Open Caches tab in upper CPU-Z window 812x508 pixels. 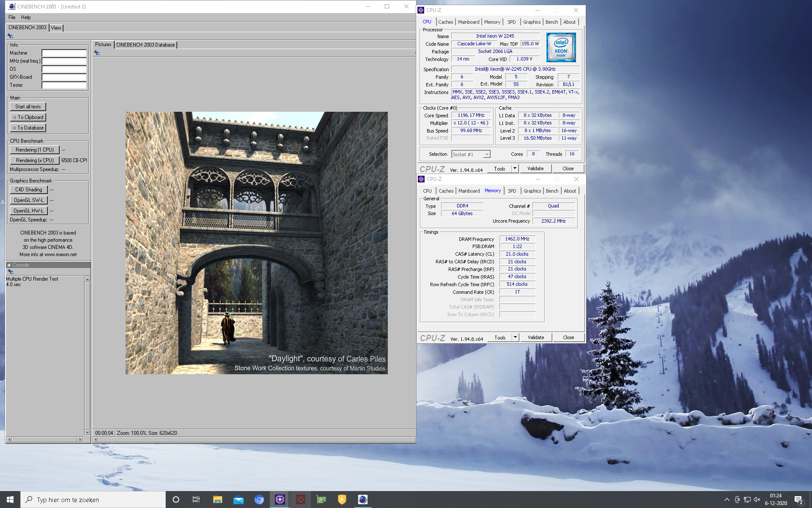coord(445,22)
